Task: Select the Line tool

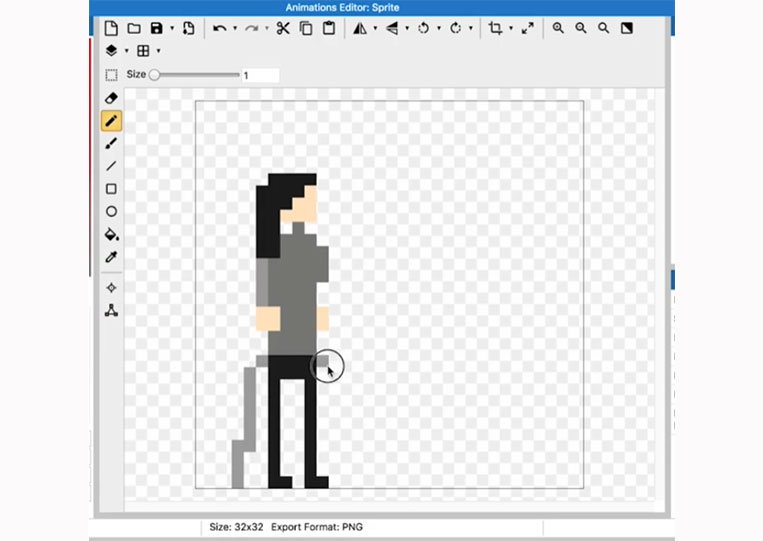Action: click(111, 166)
